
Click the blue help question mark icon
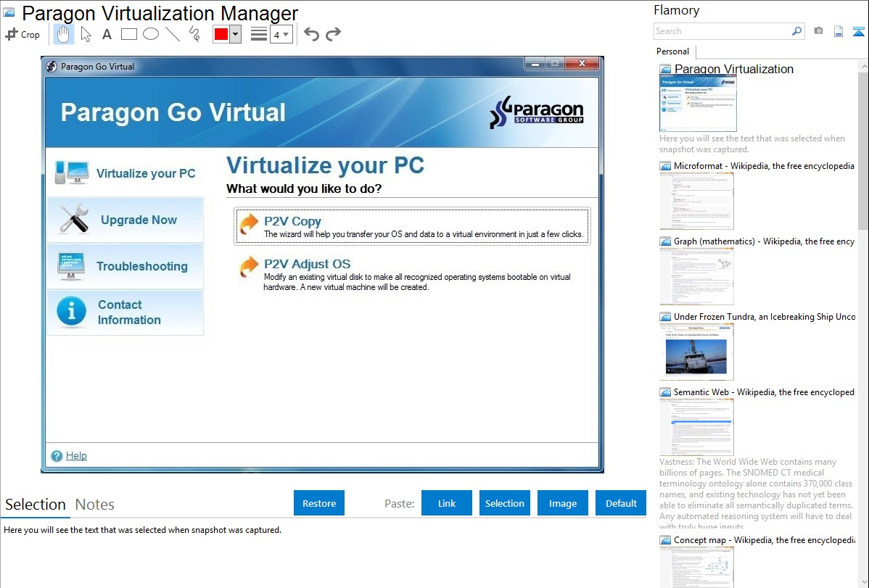coord(57,456)
